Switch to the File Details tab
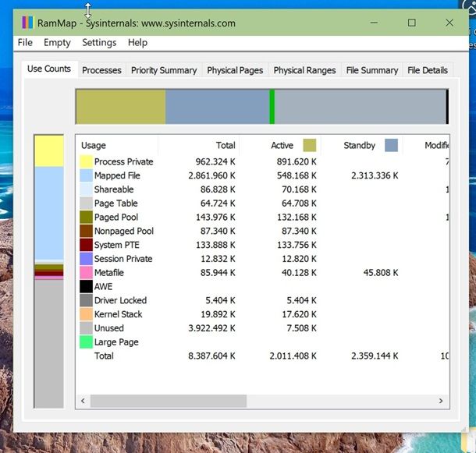Image resolution: width=476 pixels, height=453 pixels. [428, 70]
